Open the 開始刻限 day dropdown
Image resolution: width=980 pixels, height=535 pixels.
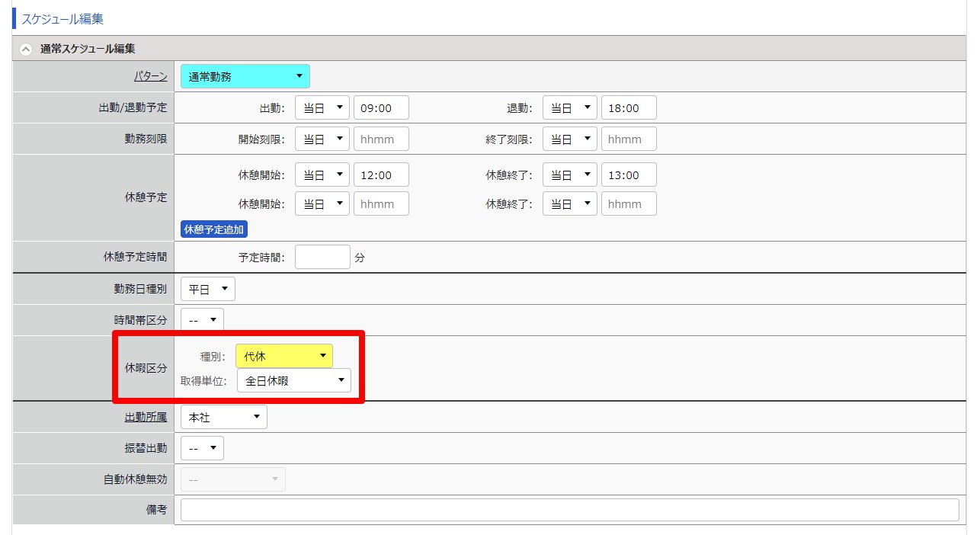pyautogui.click(x=322, y=139)
